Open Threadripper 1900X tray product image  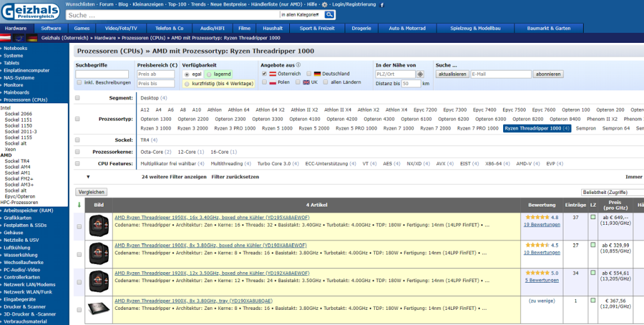(x=99, y=309)
